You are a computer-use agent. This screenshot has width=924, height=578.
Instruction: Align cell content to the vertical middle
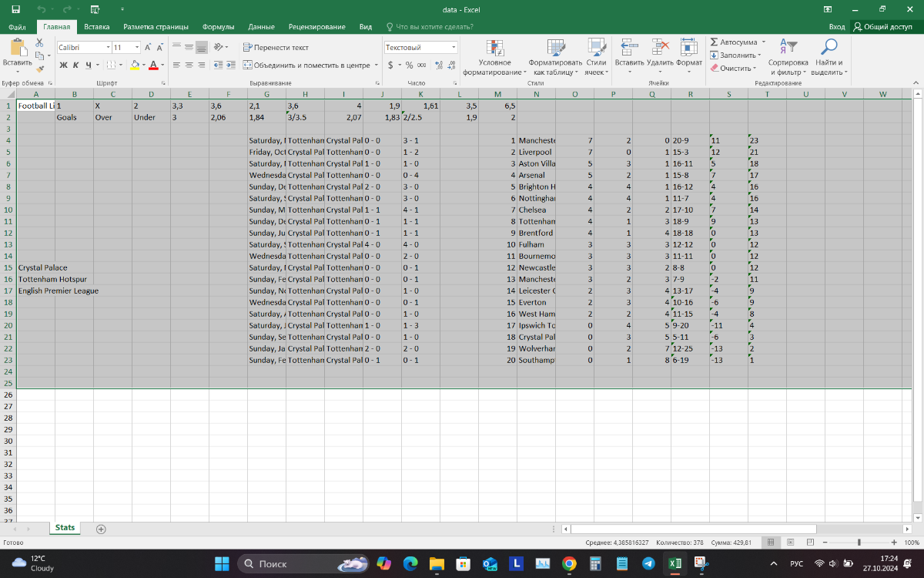coord(189,47)
